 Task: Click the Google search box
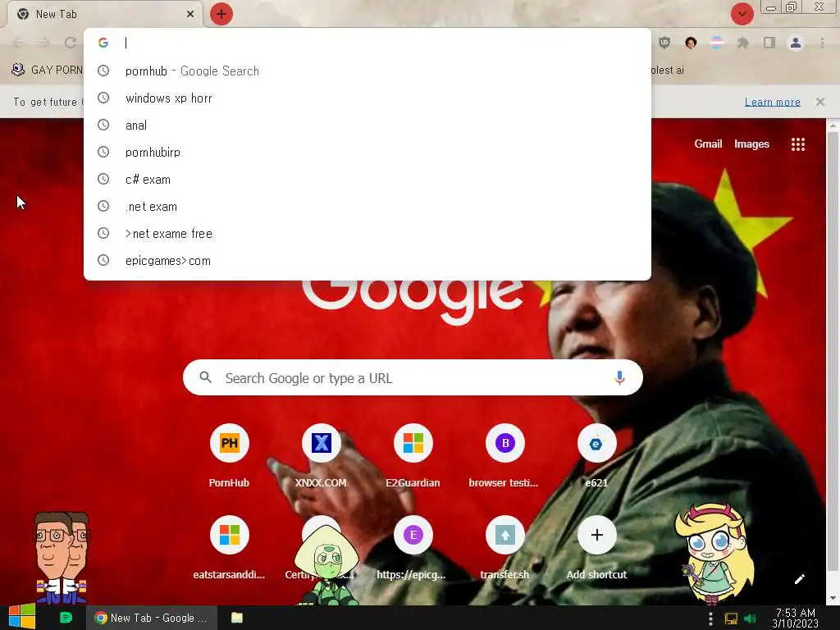point(413,377)
